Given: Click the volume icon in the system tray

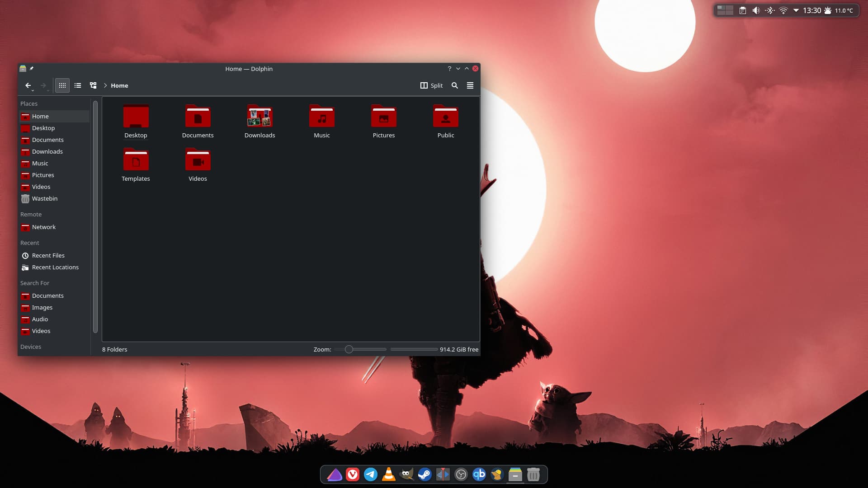Looking at the screenshot, I should coord(755,10).
